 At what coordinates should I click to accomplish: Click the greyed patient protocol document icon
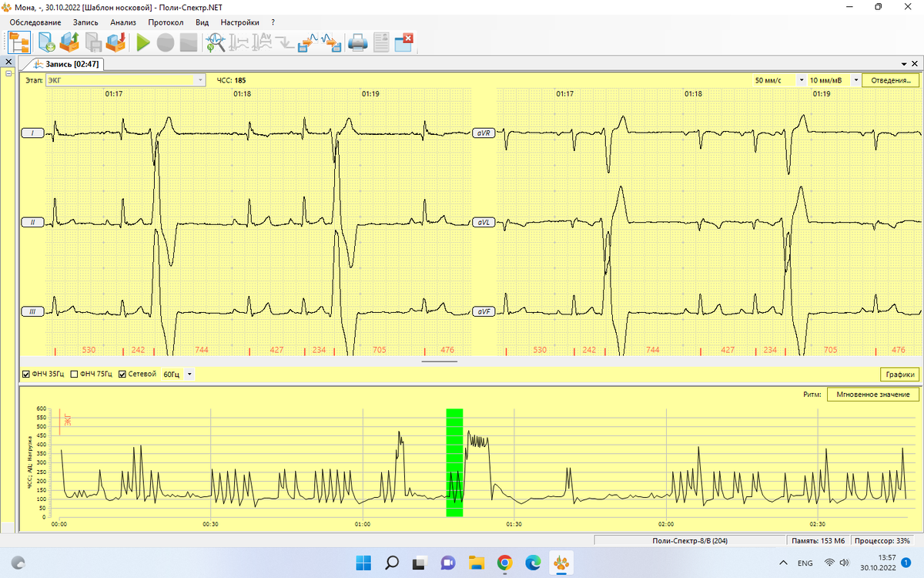click(x=381, y=42)
